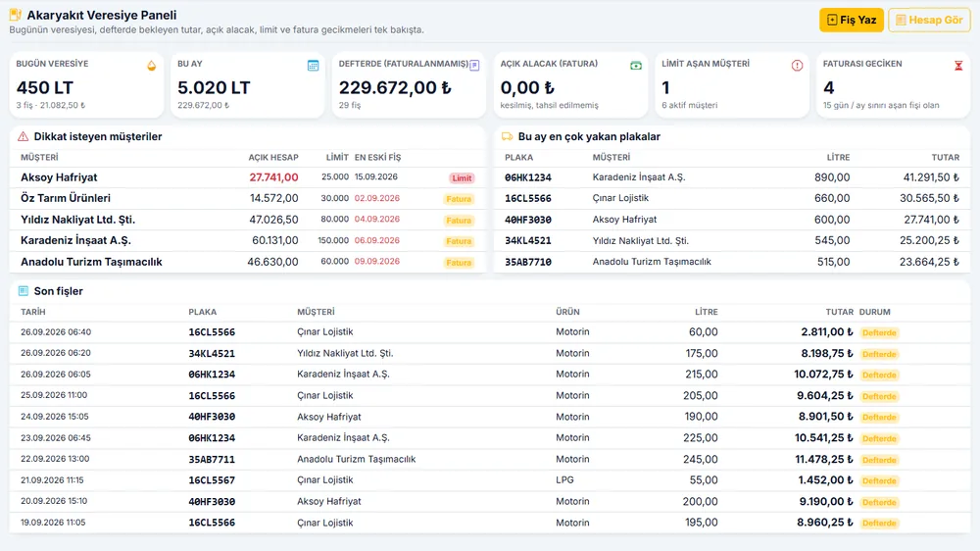This screenshot has width=980, height=551.
Task: Open the Fiş Yaz button
Action: 852,20
